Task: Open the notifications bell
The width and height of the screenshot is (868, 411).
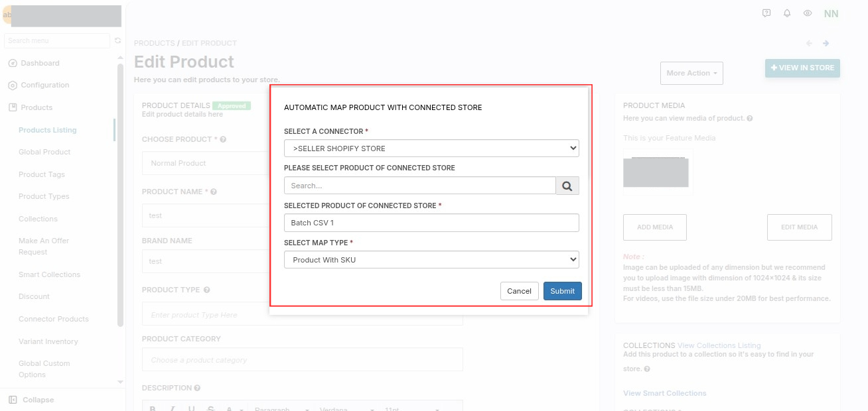Action: click(787, 13)
